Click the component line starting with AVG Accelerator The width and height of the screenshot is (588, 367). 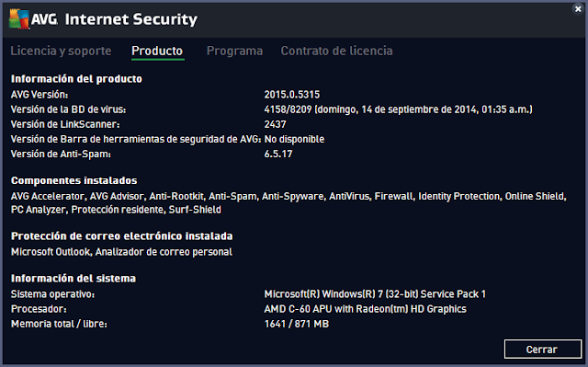coord(288,196)
